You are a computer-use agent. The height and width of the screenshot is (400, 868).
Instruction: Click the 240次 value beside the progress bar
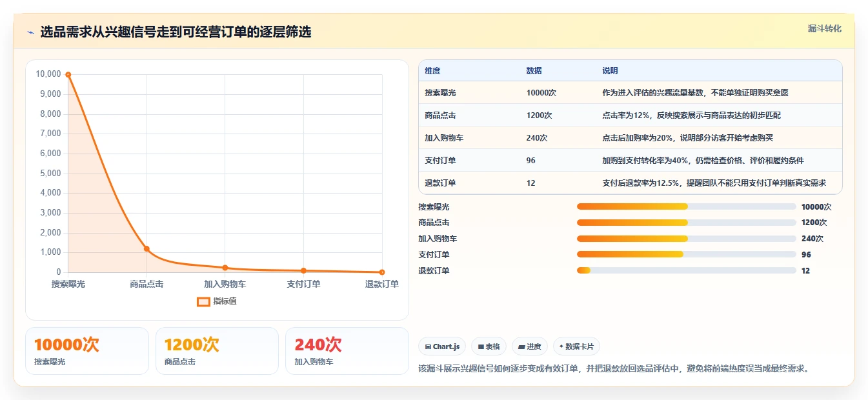click(812, 239)
